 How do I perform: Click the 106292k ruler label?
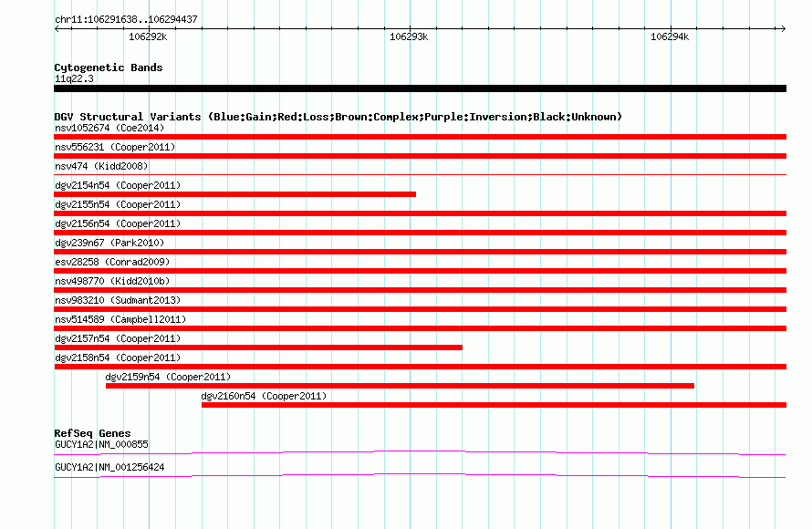(x=148, y=36)
